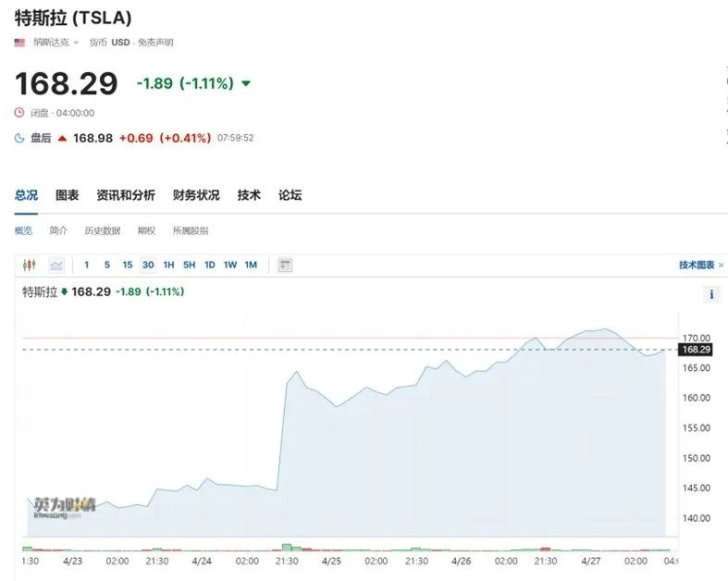Select the 30-minute interval

click(148, 265)
